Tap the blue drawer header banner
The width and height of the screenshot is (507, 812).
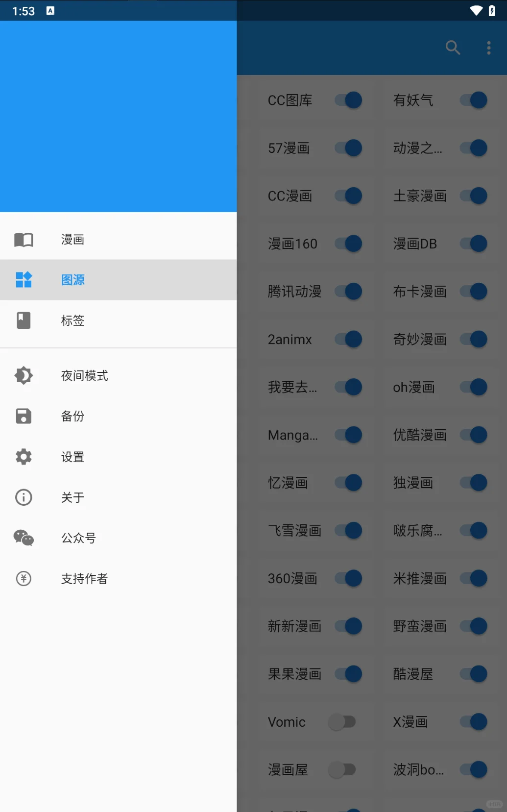[118, 117]
